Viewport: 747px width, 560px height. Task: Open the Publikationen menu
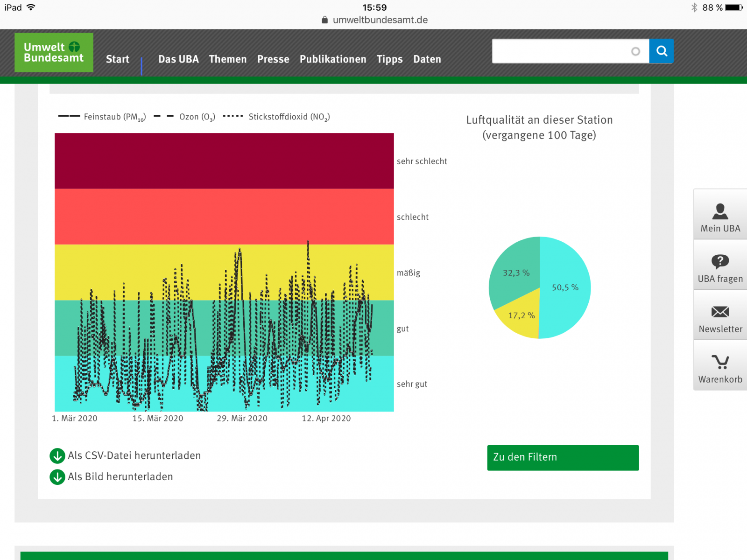pos(333,59)
